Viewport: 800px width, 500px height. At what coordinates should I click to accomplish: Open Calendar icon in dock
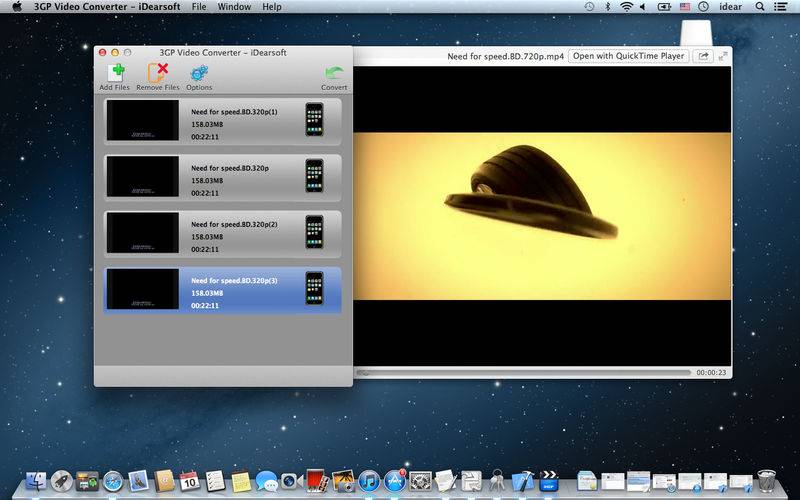189,481
